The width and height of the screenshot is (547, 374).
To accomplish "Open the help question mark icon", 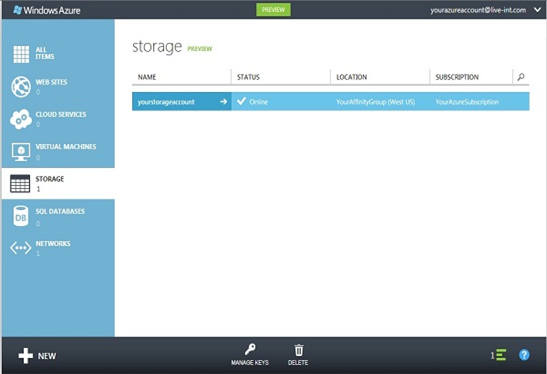I will pos(524,355).
